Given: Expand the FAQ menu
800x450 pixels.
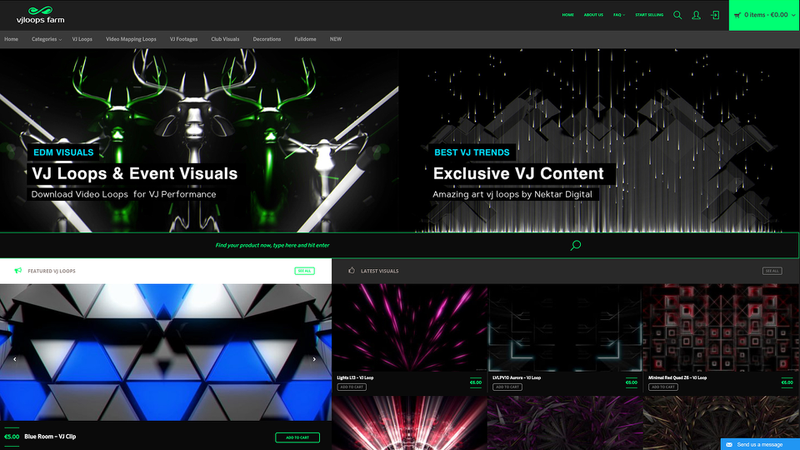Looking at the screenshot, I should point(619,15).
